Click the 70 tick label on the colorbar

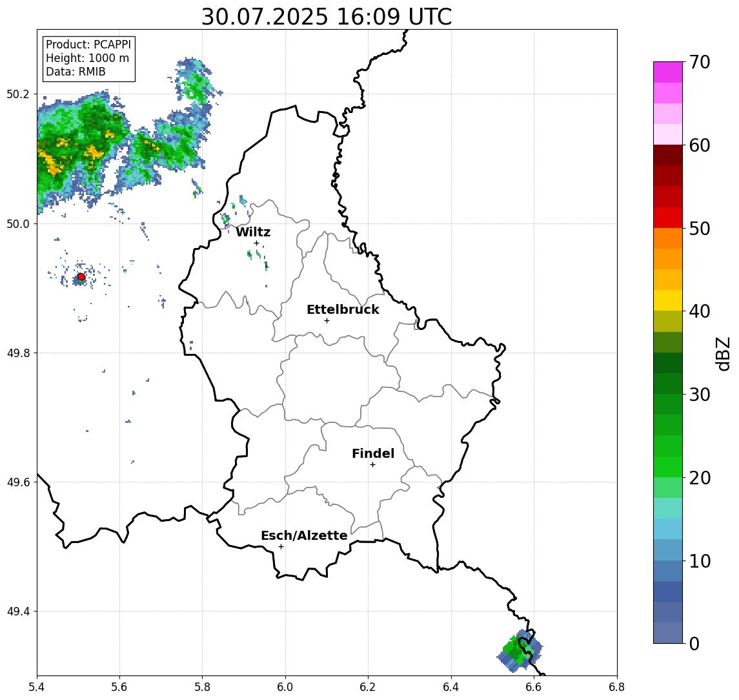click(x=700, y=62)
